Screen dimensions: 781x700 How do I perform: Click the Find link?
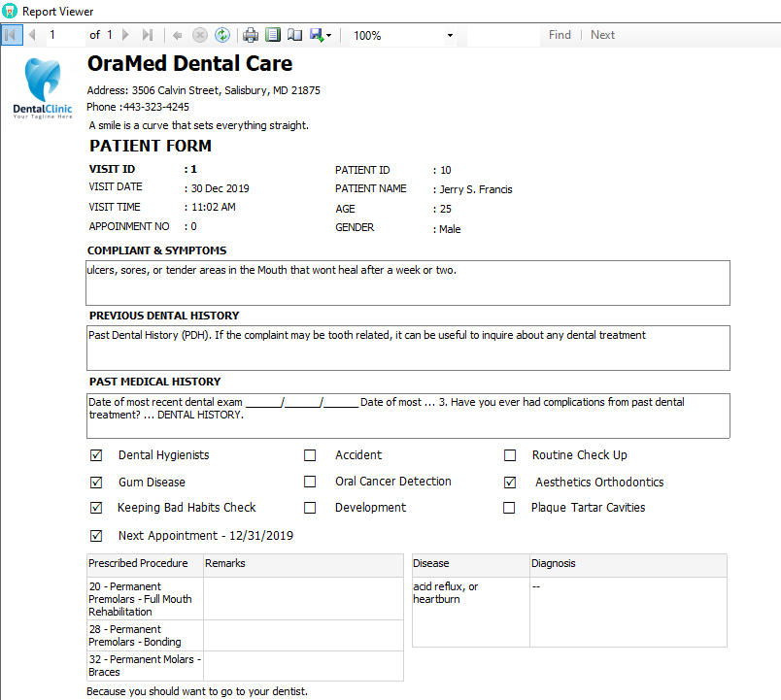560,34
